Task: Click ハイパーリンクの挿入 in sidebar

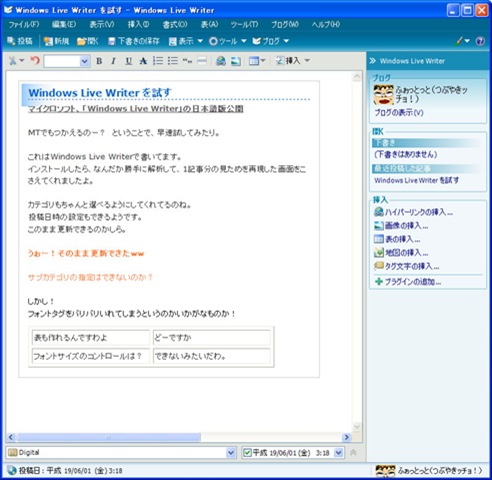Action: coord(413,212)
